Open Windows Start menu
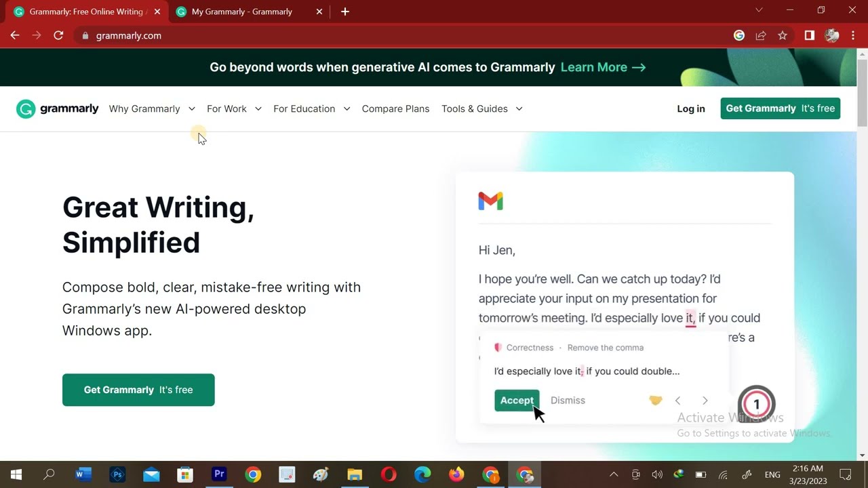This screenshot has height=488, width=868. pyautogui.click(x=16, y=474)
